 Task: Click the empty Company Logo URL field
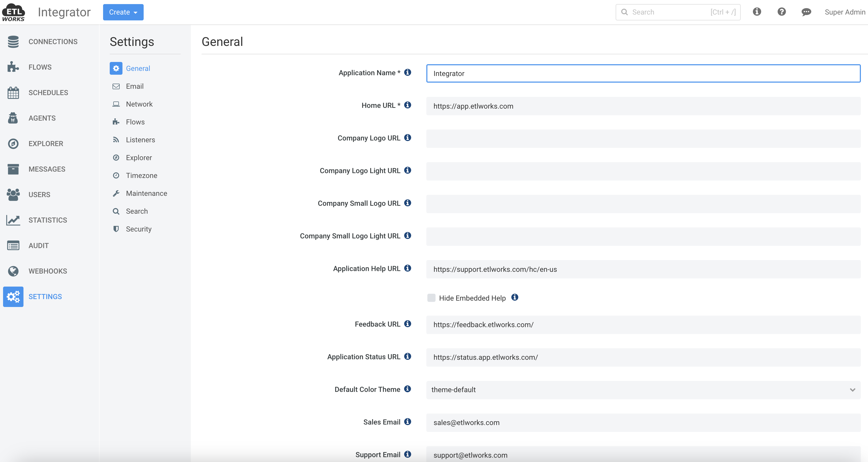pos(643,139)
